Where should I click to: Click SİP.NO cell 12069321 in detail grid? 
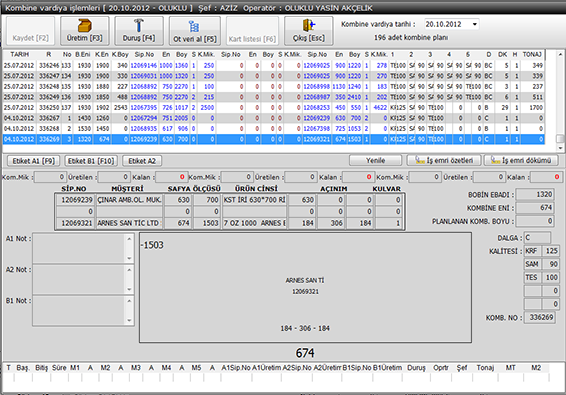[75, 223]
